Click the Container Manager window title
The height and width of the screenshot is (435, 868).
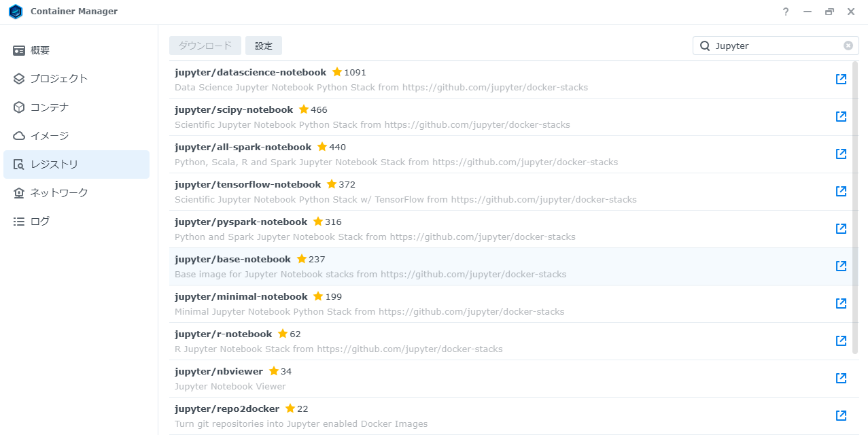[x=74, y=12]
